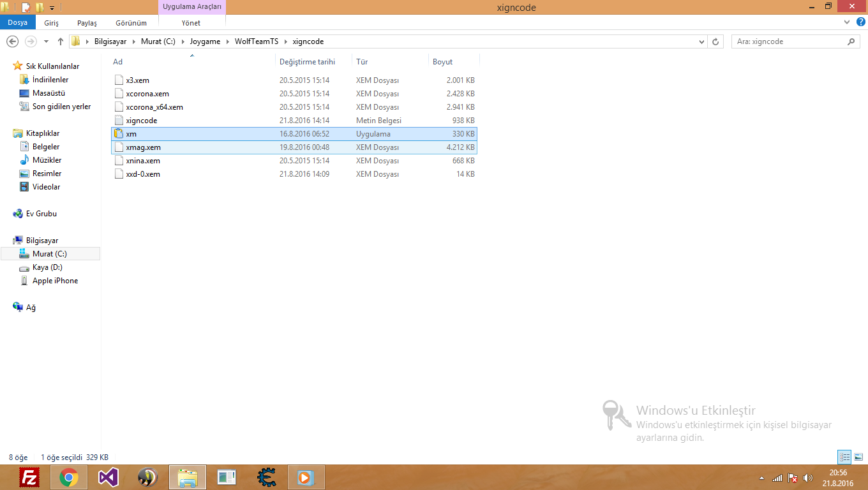The image size is (868, 490).
Task: Open the Customize Quick Access Toolbar dropdown
Action: [52, 8]
